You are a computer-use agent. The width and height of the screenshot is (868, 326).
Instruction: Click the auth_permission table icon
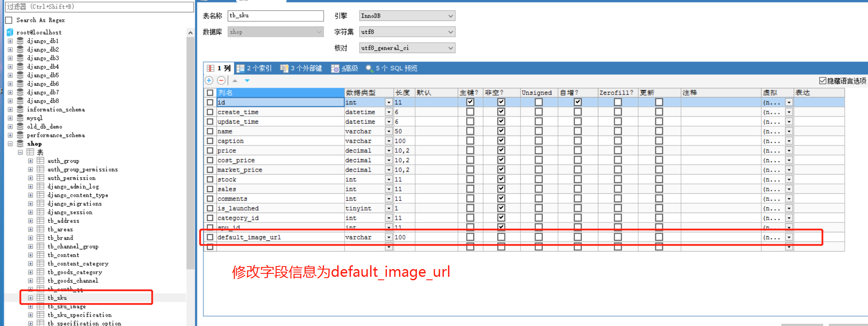click(x=41, y=178)
